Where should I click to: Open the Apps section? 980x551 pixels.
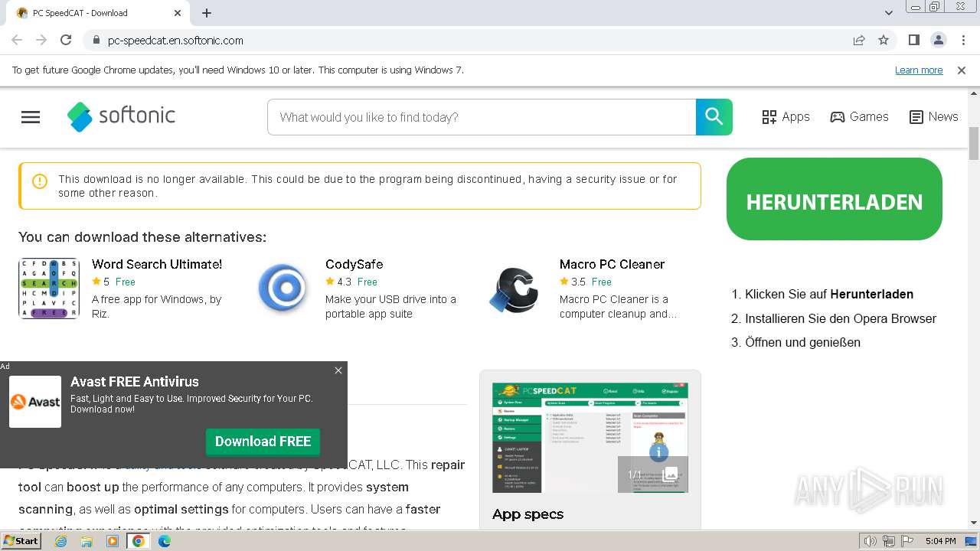coord(786,117)
